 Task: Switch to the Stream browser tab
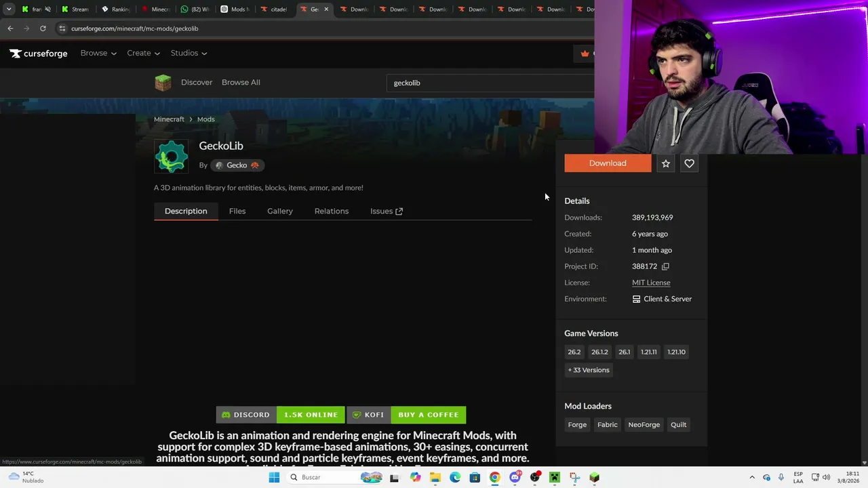click(x=75, y=9)
